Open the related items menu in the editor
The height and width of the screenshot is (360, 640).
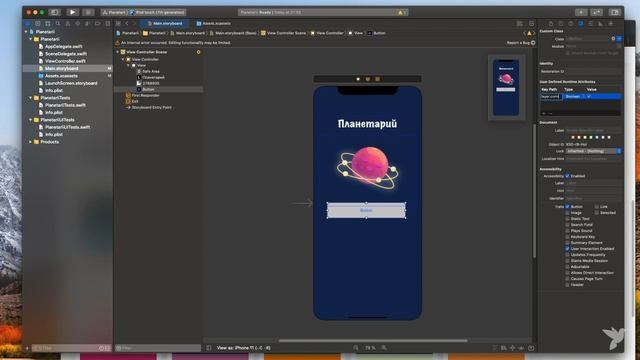[x=118, y=24]
